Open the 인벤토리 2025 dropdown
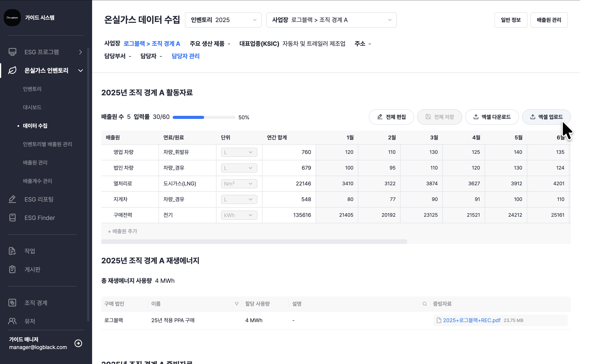 [223, 20]
